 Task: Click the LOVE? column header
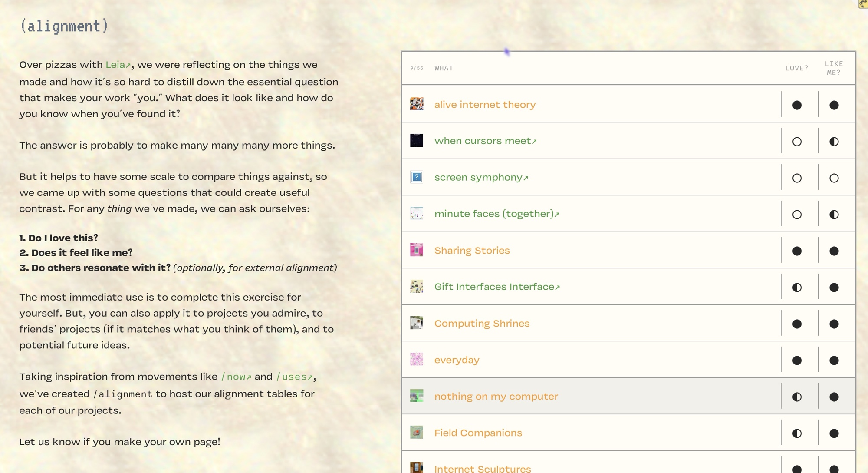(796, 68)
